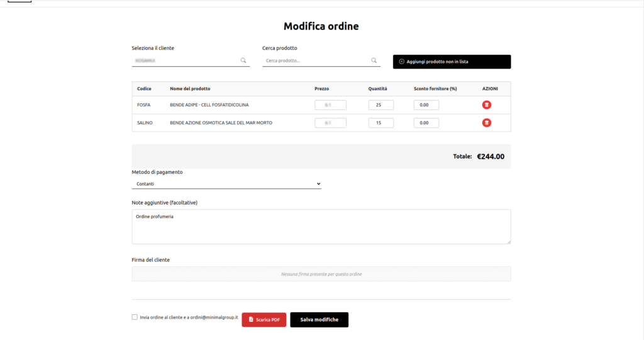This screenshot has width=644, height=340.
Task: Enable sending order to client checkbox
Action: point(135,317)
